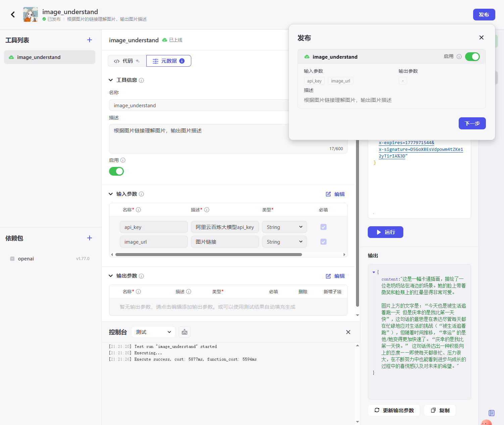Click the purple 发布 button in header
The height and width of the screenshot is (425, 504).
[484, 14]
